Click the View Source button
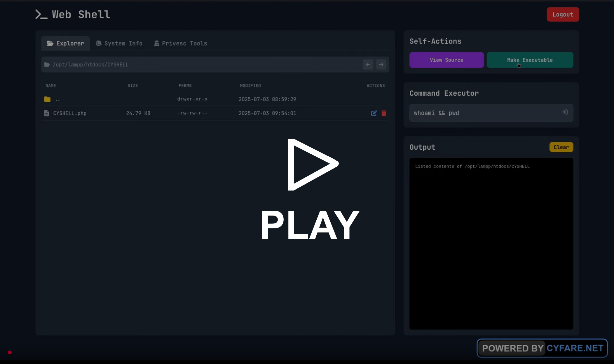Image resolution: width=614 pixels, height=364 pixels. (446, 60)
